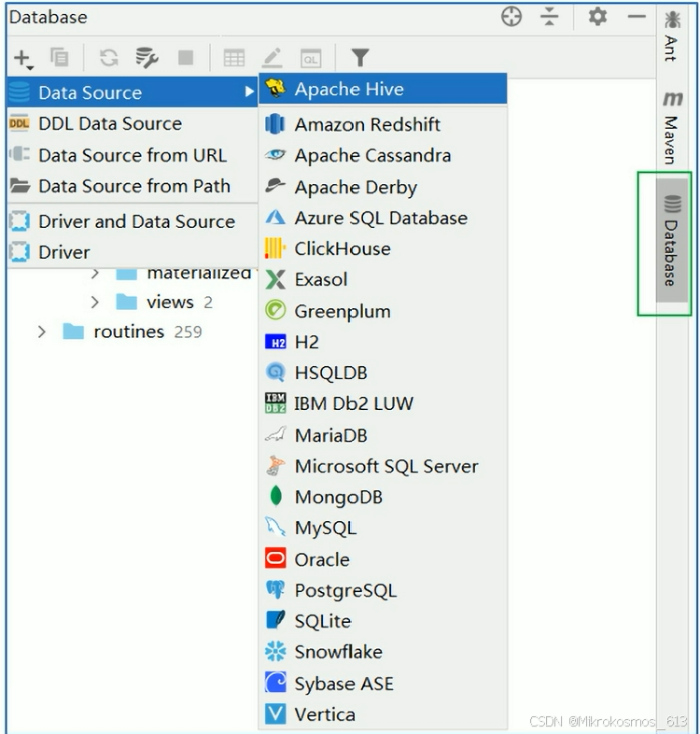This screenshot has width=700, height=734.
Task: Click the scroll-from-editor crosshair icon
Action: (511, 18)
